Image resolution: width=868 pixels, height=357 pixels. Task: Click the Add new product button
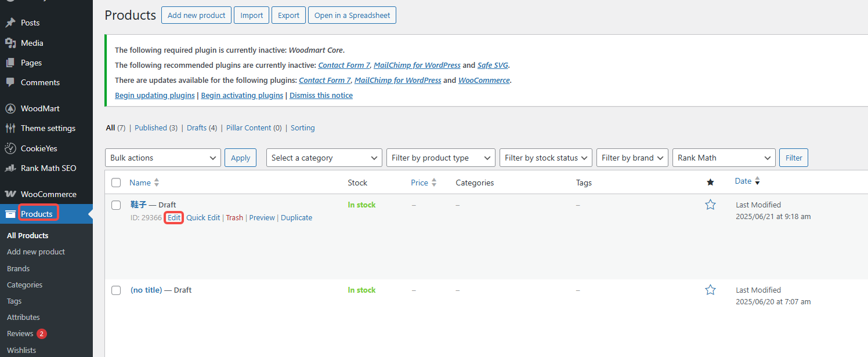click(196, 15)
